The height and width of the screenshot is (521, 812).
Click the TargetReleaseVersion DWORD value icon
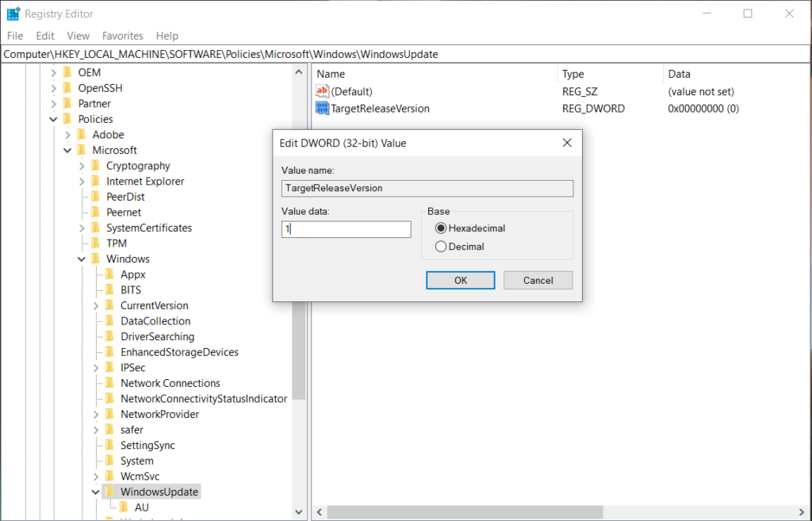click(322, 109)
